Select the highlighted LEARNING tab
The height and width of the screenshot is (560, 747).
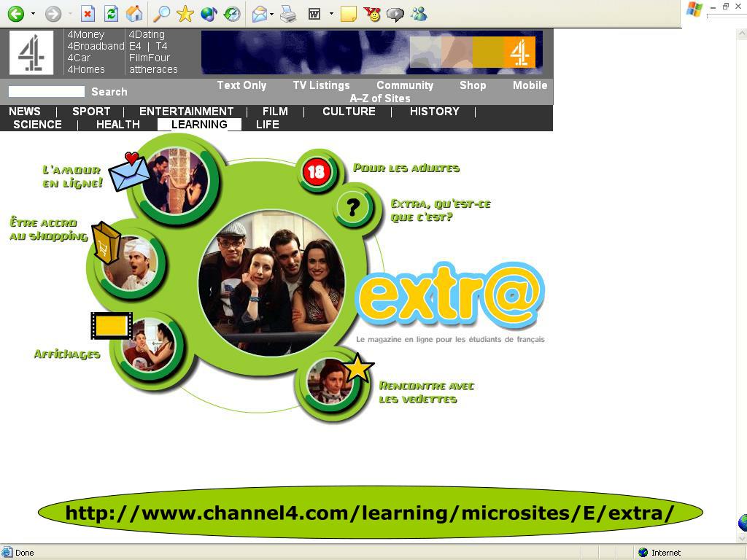coord(199,124)
